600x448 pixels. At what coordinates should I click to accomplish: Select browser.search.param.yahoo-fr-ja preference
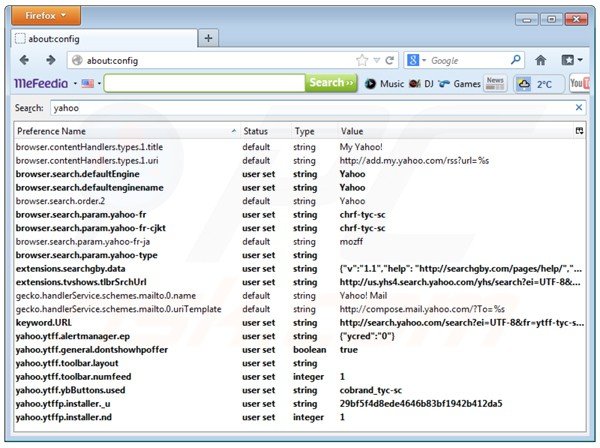300,241
